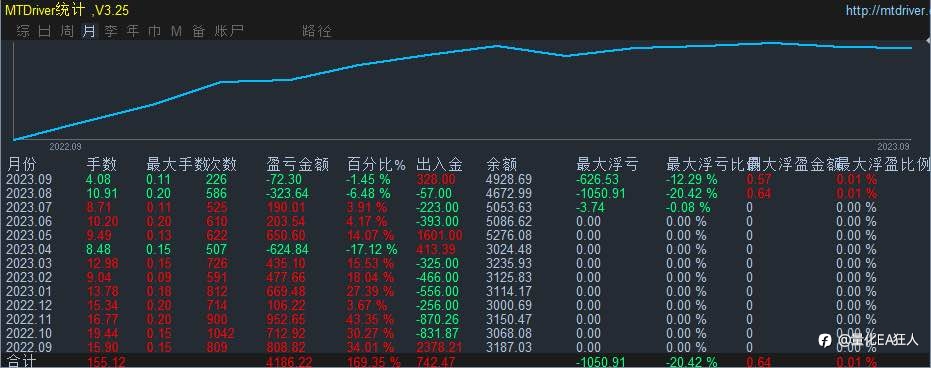This screenshot has width=931, height=368.
Task: Click the 余额 column header
Action: coord(502,164)
